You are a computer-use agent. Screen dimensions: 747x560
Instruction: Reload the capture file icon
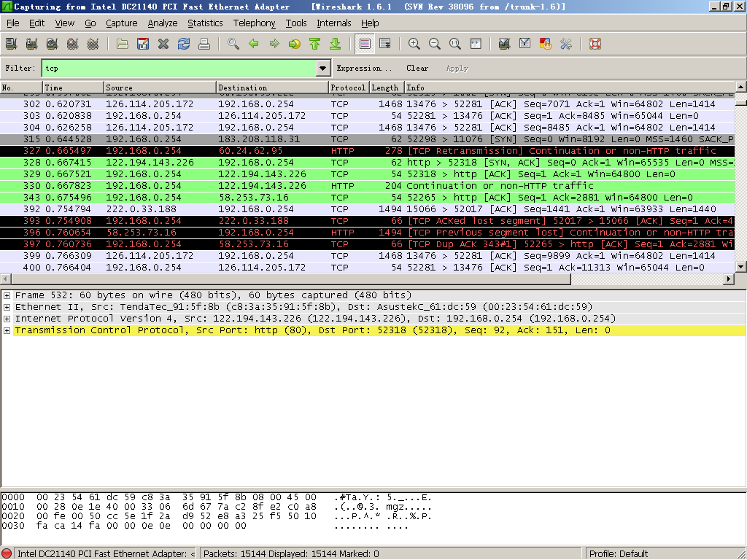click(x=184, y=44)
